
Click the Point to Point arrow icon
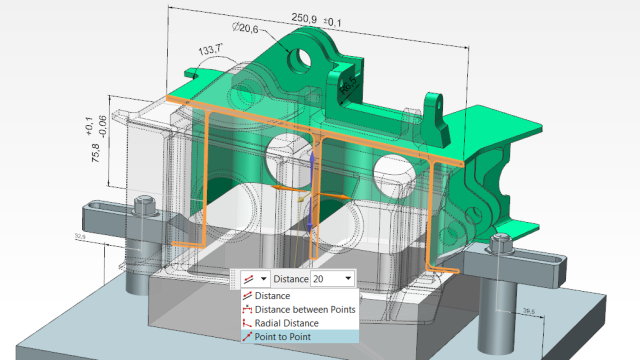point(247,337)
